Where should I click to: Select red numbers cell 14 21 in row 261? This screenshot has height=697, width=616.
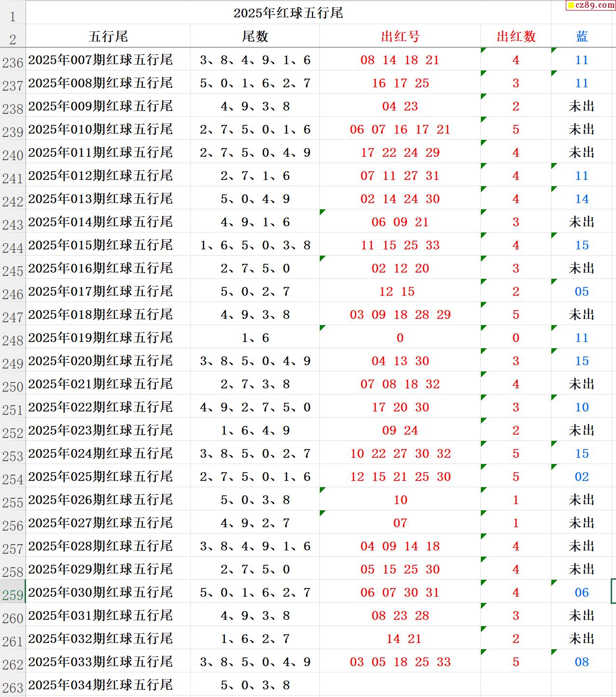pyautogui.click(x=400, y=638)
